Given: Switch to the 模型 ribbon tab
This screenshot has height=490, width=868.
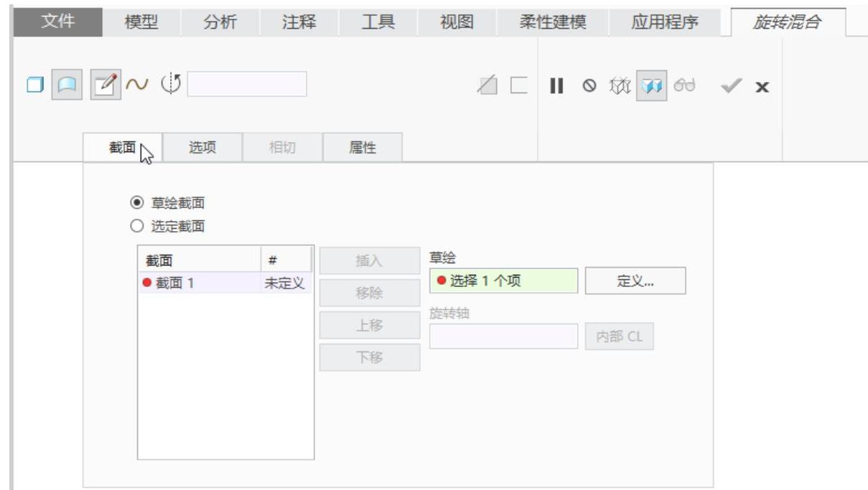Looking at the screenshot, I should (x=141, y=22).
